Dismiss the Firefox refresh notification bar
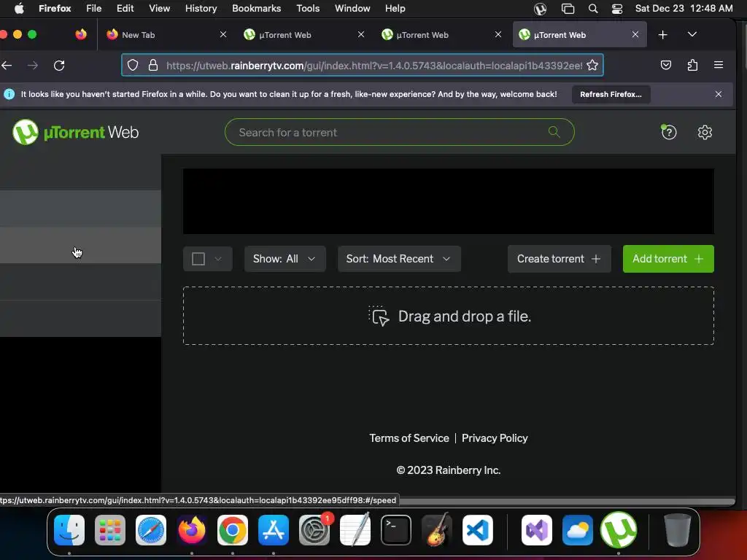 [x=719, y=94]
